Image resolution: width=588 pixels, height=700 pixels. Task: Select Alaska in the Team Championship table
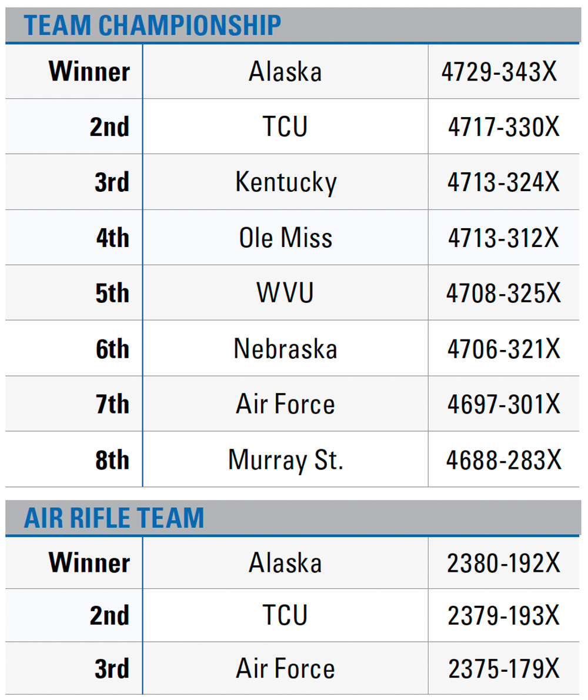(x=285, y=71)
